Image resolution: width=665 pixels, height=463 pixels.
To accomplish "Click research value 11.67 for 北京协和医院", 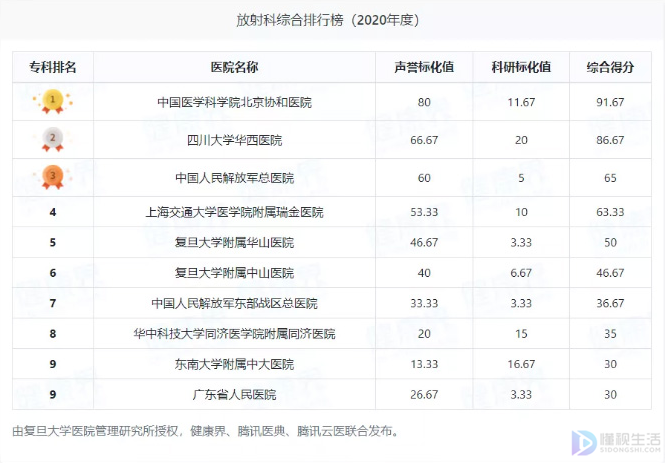I will click(x=521, y=102).
